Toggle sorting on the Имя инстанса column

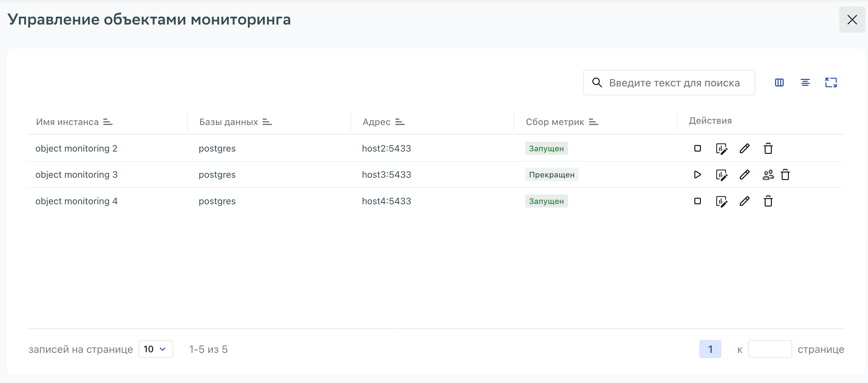point(107,122)
